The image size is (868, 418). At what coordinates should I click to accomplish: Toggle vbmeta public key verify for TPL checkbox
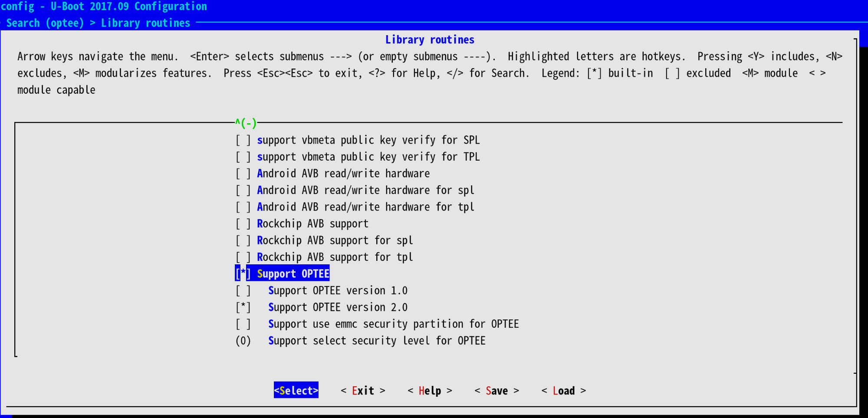(x=243, y=157)
